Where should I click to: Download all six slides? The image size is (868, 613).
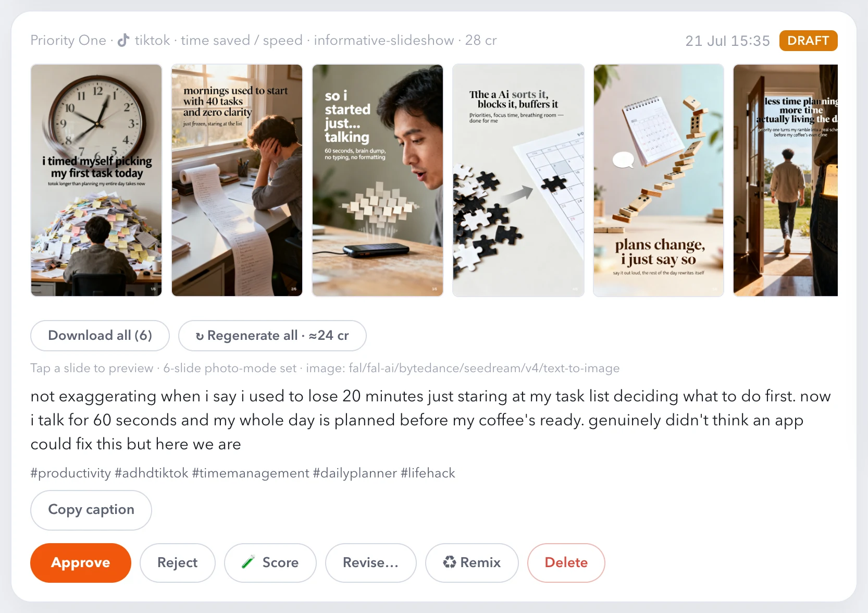[x=100, y=336]
